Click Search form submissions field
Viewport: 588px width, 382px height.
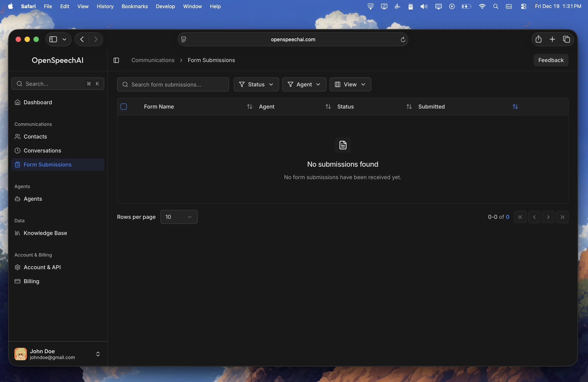click(173, 84)
